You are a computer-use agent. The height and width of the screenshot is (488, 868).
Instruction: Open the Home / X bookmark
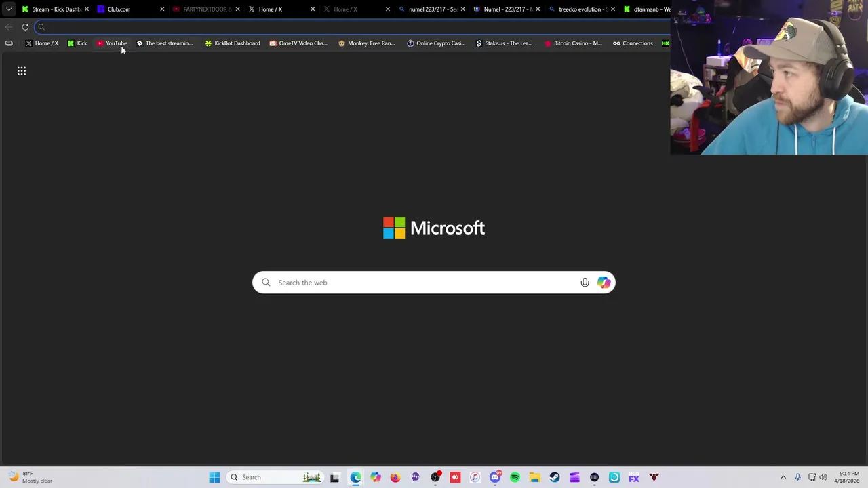coord(41,43)
